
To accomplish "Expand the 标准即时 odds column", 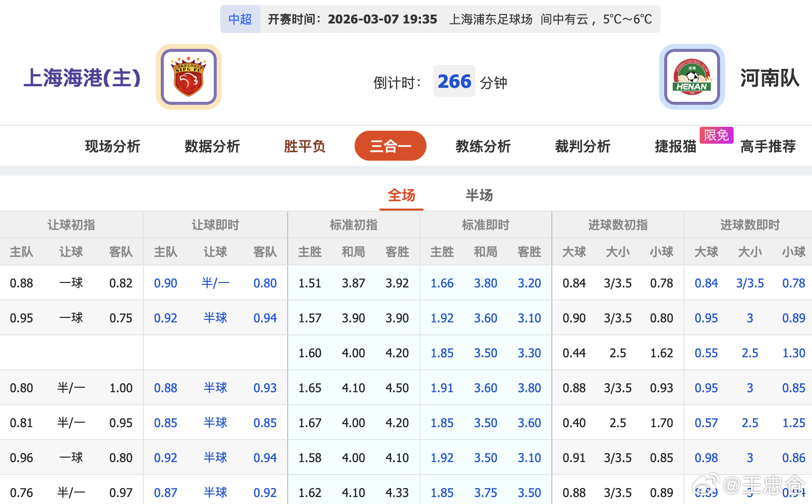I will [485, 225].
